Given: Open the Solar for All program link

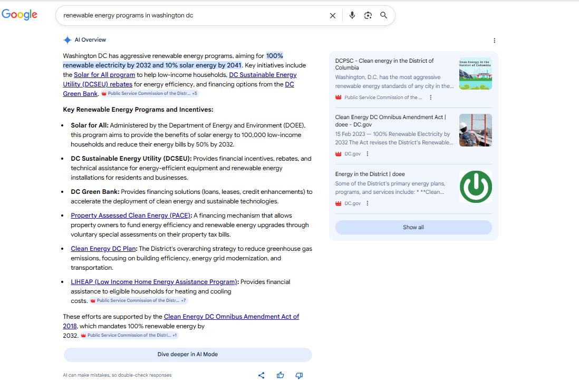Looking at the screenshot, I should (x=104, y=74).
